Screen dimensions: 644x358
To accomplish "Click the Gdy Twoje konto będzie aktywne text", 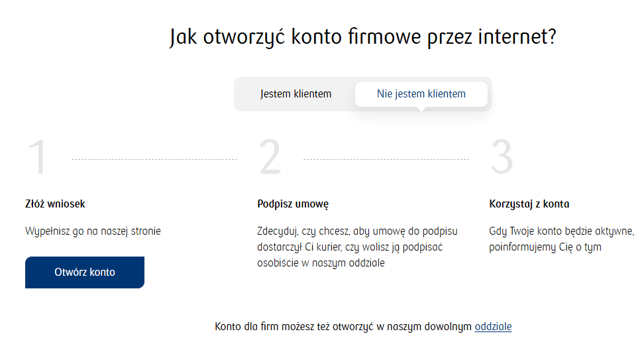I will pos(561,231).
